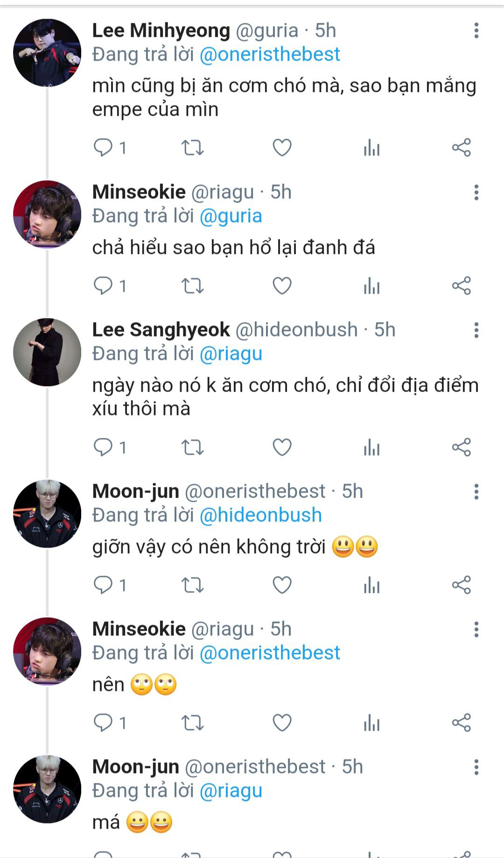This screenshot has width=504, height=858.
Task: Open Lee Sanghyeok's profile picture
Action: tap(47, 352)
